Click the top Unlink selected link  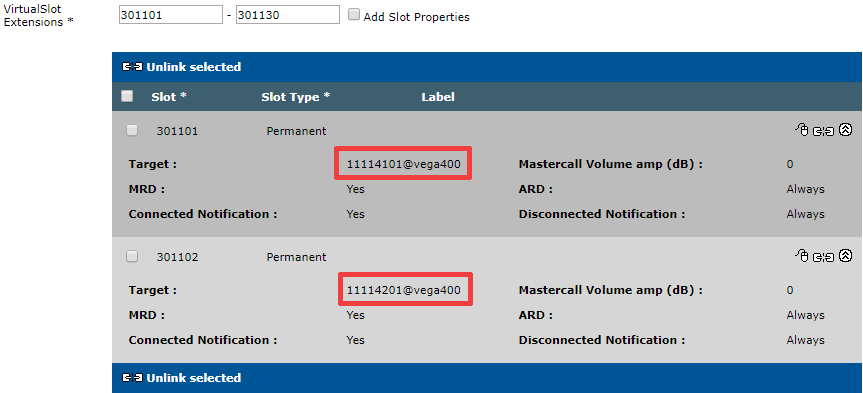pyautogui.click(x=193, y=67)
